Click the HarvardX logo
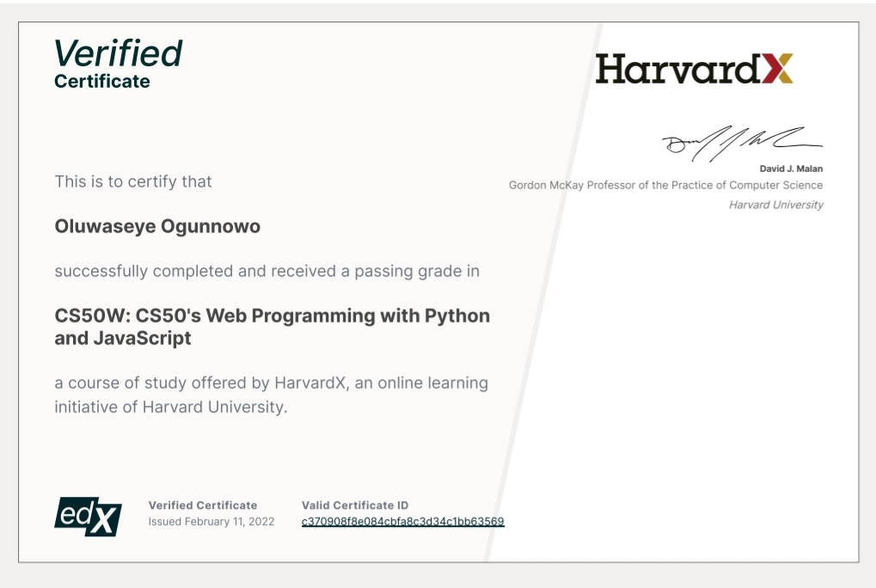Image resolution: width=876 pixels, height=588 pixels. (694, 69)
